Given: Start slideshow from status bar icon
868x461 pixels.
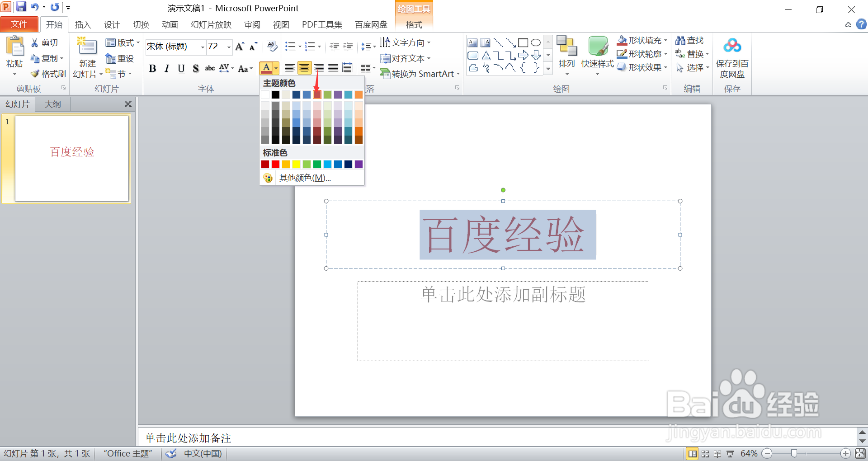Looking at the screenshot, I should (730, 454).
